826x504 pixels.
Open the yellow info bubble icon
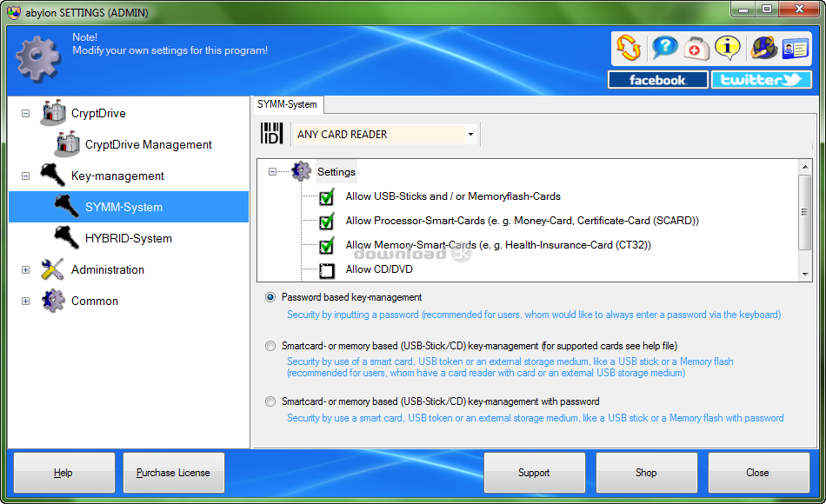pos(728,48)
